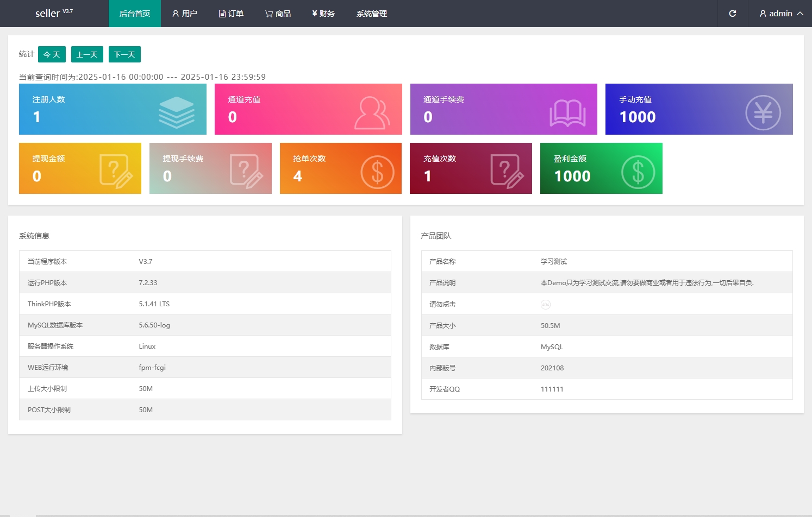The image size is (812, 517).
Task: Expand the admin account dropdown
Action: (x=781, y=14)
